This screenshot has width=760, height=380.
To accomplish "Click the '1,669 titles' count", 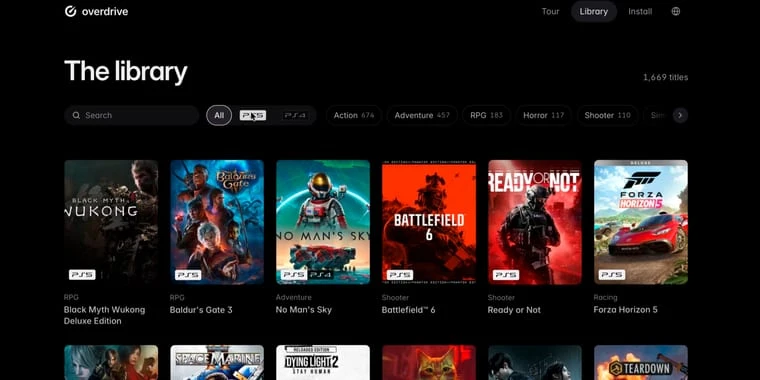I will [665, 78].
